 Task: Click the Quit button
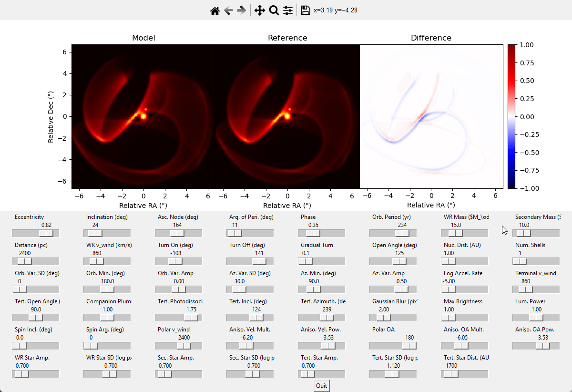322,385
